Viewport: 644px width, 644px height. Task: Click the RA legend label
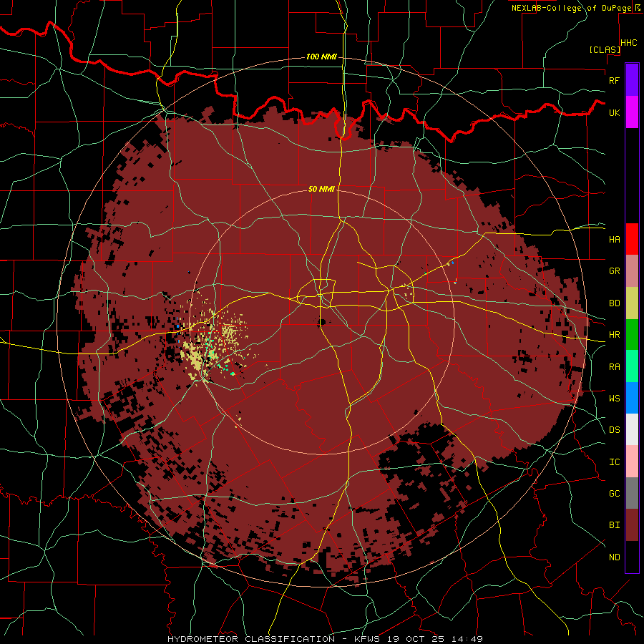click(x=614, y=366)
